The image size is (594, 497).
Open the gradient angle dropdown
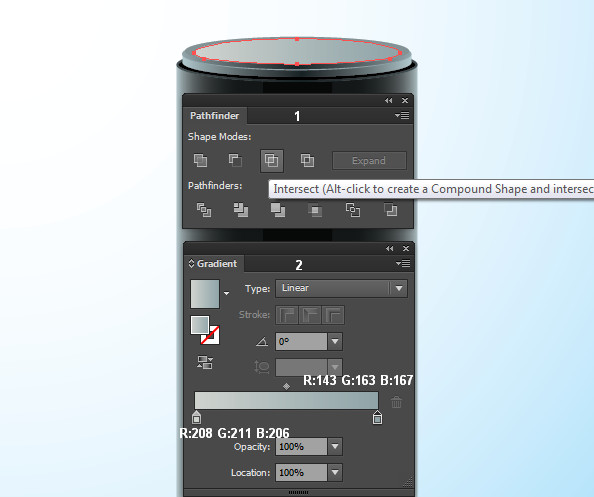tap(335, 342)
